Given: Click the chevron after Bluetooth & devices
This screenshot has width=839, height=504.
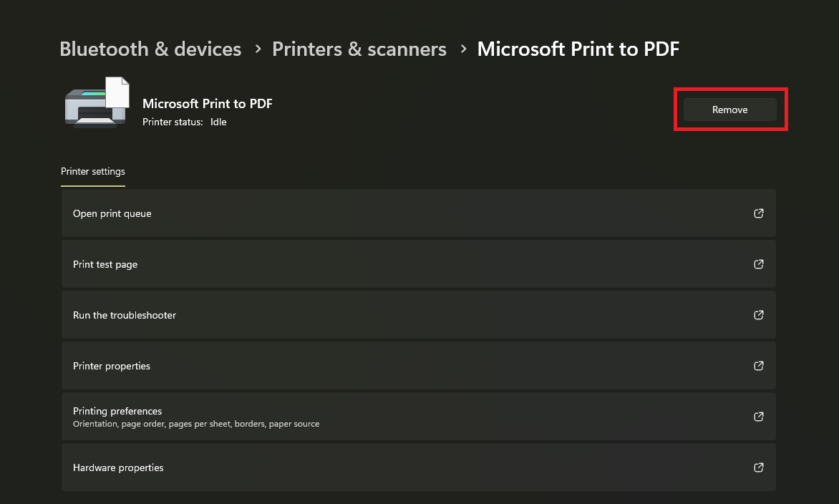Looking at the screenshot, I should [x=258, y=49].
